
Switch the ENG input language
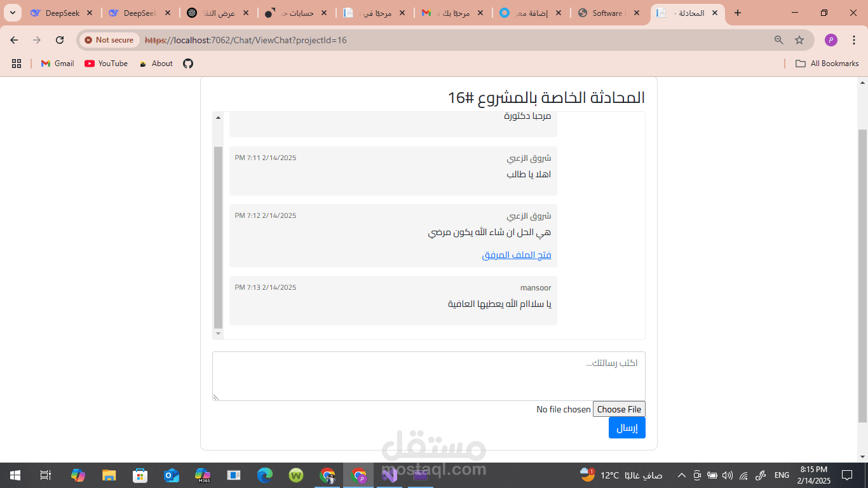[x=782, y=475]
